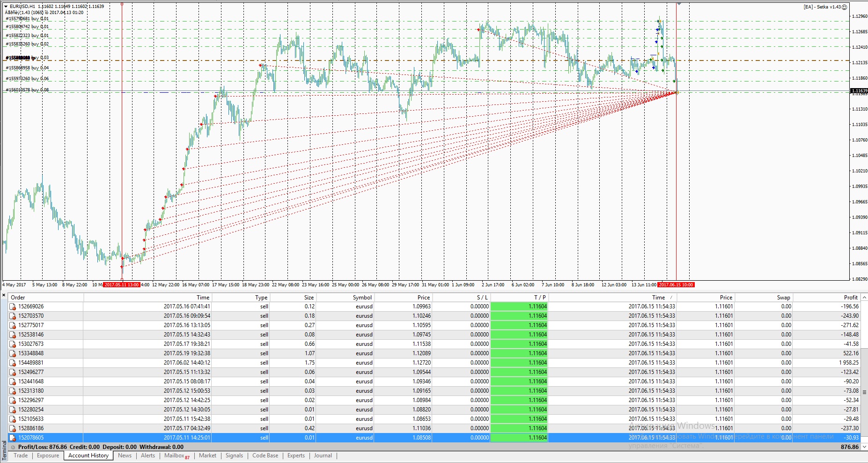Viewport: 868px width, 463px height.
Task: Select the red 2017.06.15 10:00 date marker
Action: point(676,284)
